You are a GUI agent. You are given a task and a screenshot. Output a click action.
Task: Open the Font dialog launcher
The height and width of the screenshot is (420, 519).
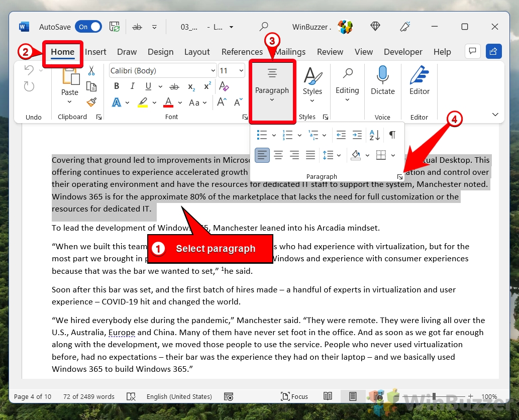[245, 117]
